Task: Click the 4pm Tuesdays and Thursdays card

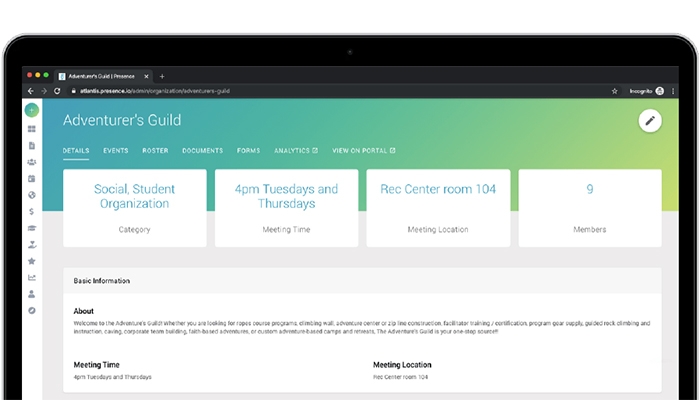Action: pyautogui.click(x=287, y=208)
